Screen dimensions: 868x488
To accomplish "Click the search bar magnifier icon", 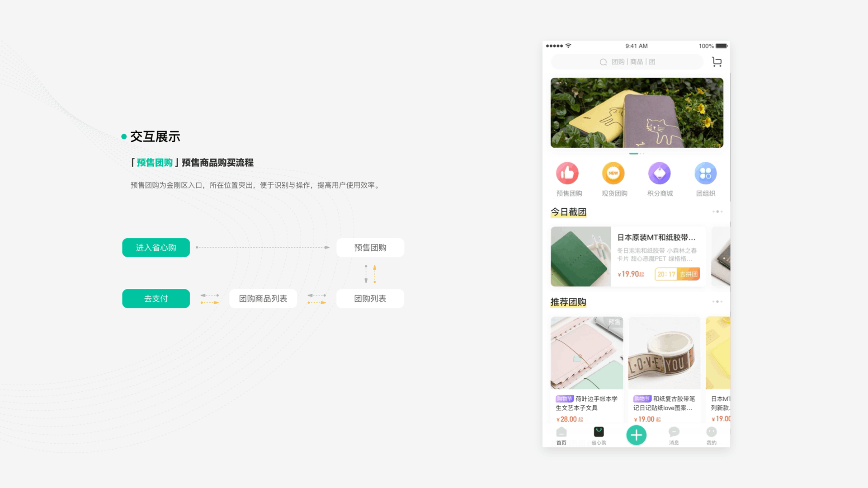I will point(603,62).
